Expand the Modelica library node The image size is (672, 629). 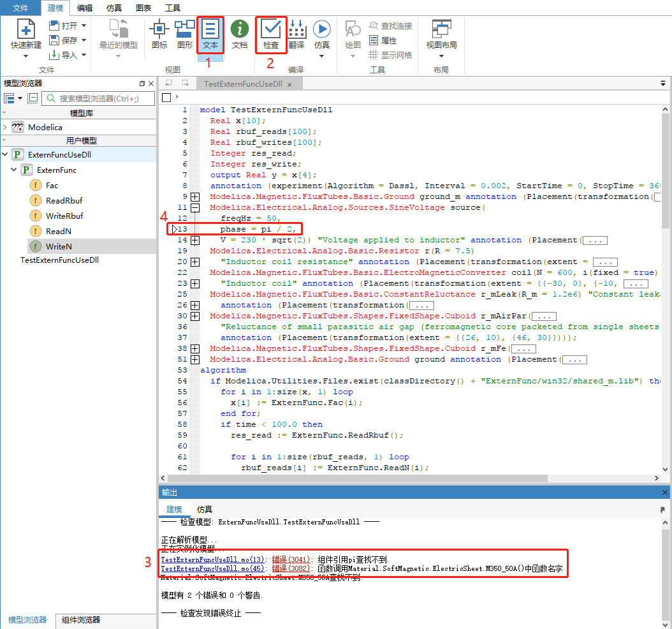[x=4, y=127]
